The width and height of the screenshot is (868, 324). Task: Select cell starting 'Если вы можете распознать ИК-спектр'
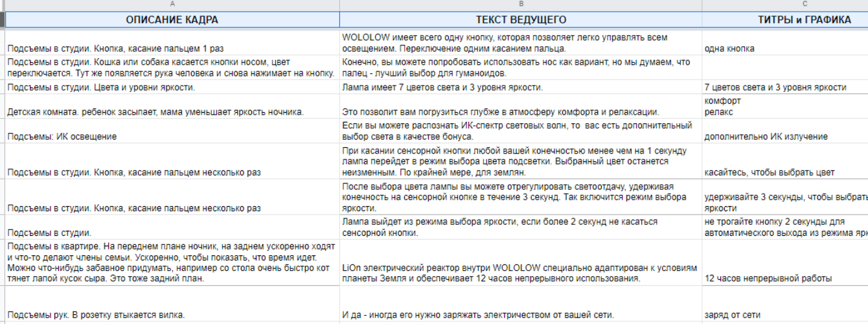(x=521, y=131)
